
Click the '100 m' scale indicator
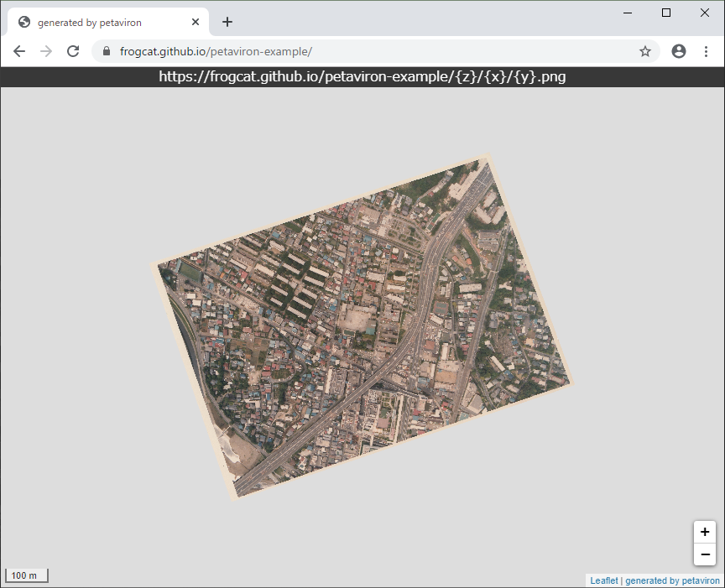(26, 575)
